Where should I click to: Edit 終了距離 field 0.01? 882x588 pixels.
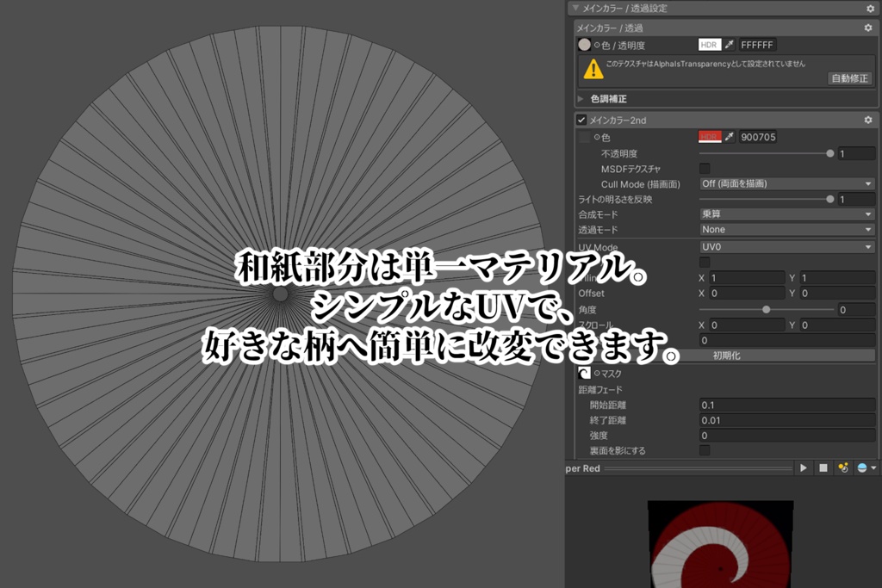(x=787, y=420)
